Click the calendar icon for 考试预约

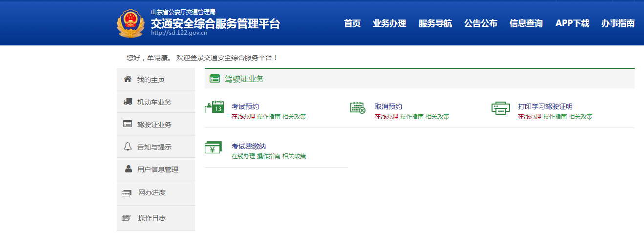click(x=214, y=107)
